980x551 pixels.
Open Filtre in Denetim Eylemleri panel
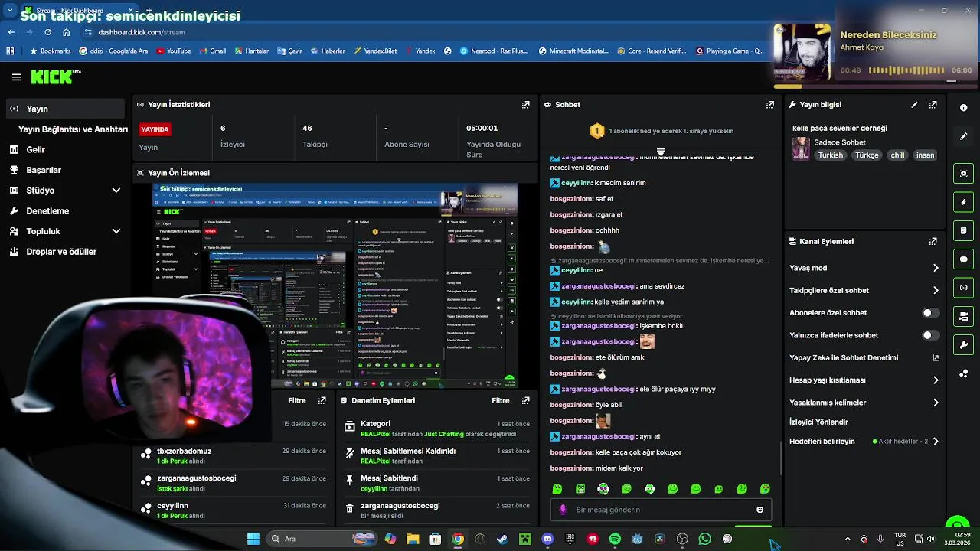pyautogui.click(x=500, y=400)
